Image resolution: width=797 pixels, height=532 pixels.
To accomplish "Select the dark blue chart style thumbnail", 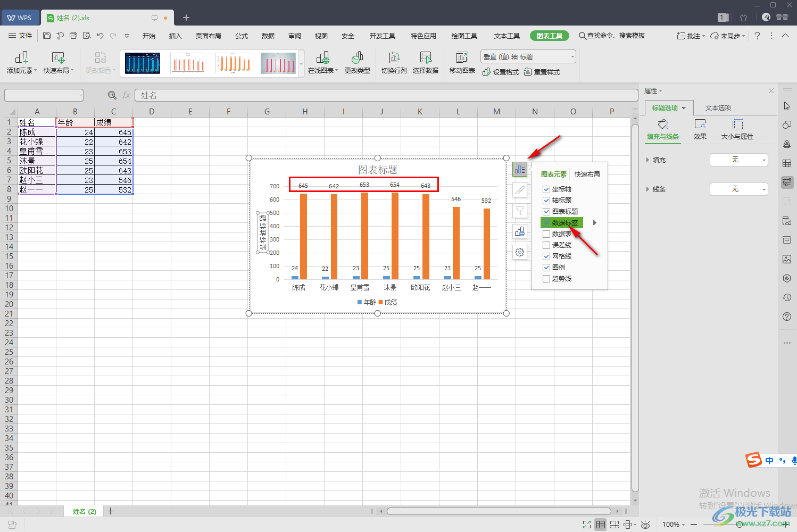I will click(x=143, y=63).
